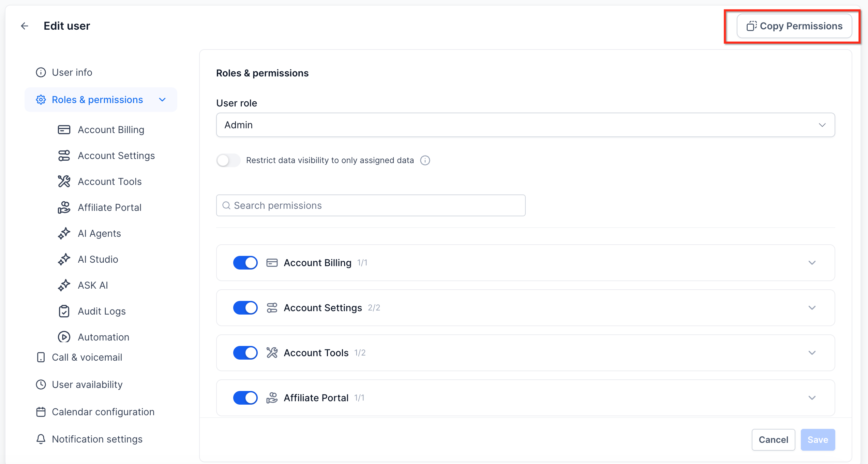The image size is (868, 464).
Task: Click the card icon in Account Billing row
Action: click(x=272, y=263)
